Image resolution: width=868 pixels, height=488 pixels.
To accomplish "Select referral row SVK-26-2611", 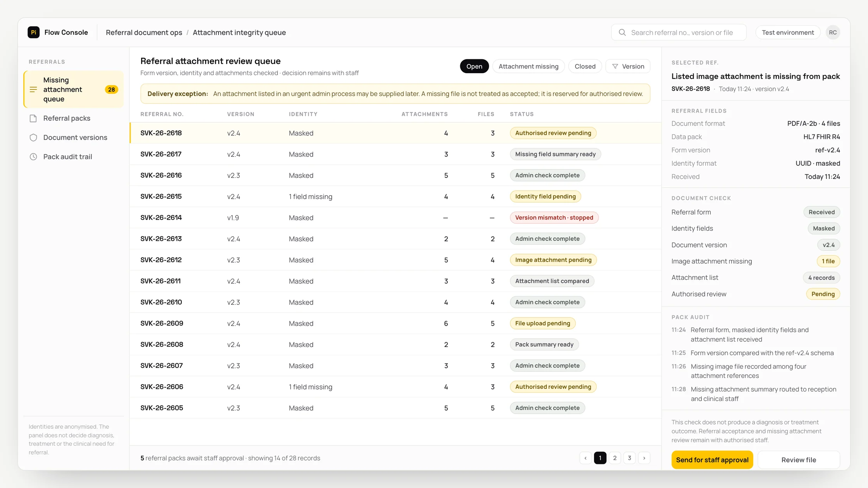I will [395, 281].
